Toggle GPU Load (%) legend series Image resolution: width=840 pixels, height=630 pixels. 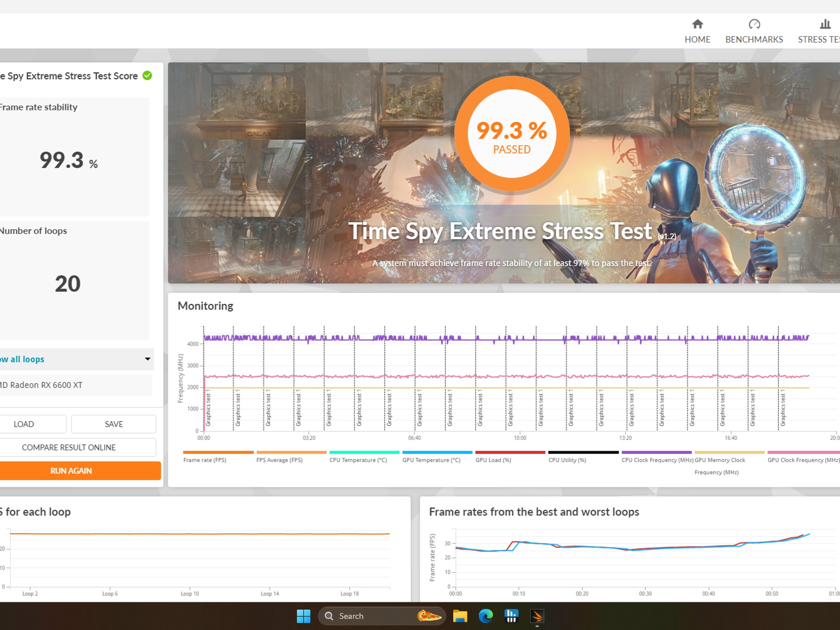point(493,460)
